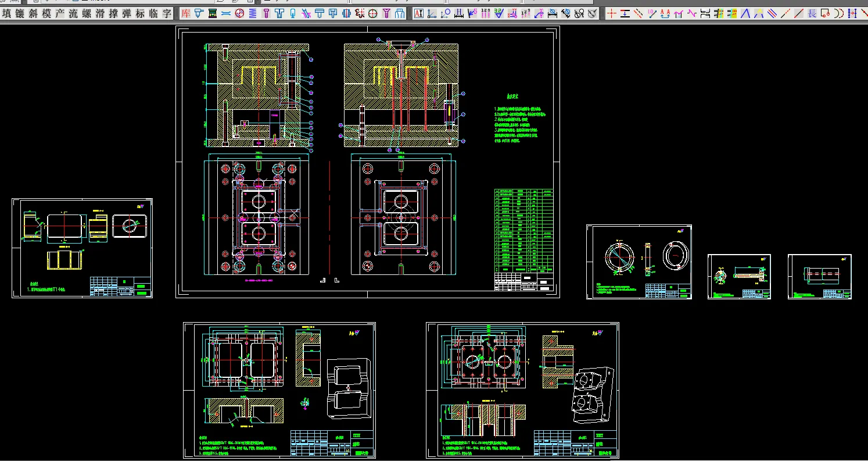Screen dimensions: 868x461
Task: Select the blue bushing with red centerline icon
Action: coord(346,13)
